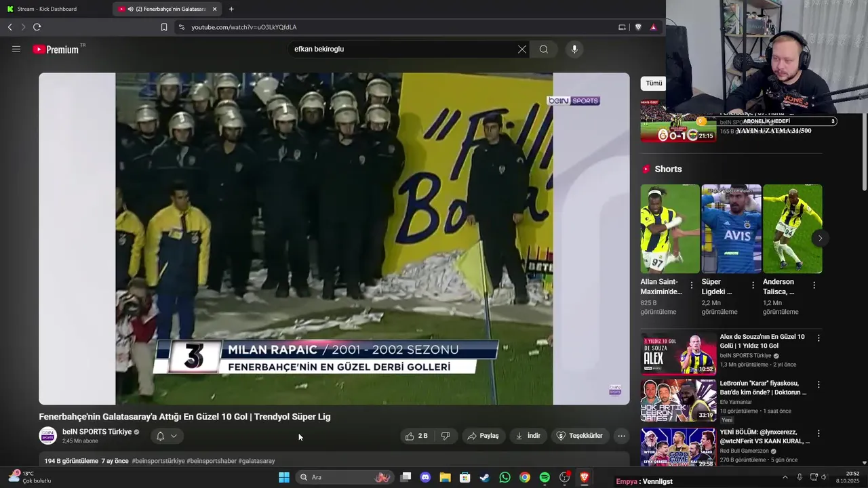Select the Tümü filter chip

[654, 83]
